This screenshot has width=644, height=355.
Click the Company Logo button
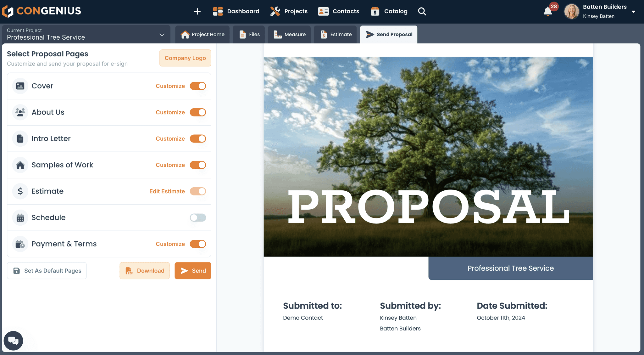pos(185,58)
